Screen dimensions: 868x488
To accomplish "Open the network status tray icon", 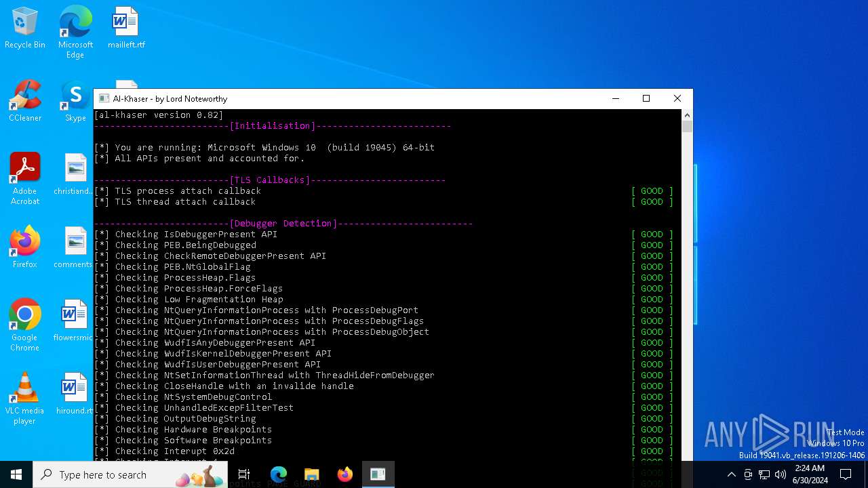I will pyautogui.click(x=764, y=474).
